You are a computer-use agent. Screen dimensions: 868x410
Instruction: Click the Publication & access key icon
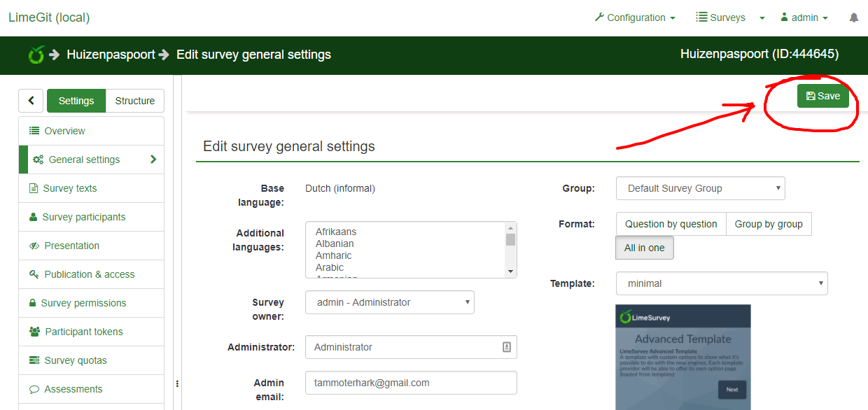tap(34, 274)
